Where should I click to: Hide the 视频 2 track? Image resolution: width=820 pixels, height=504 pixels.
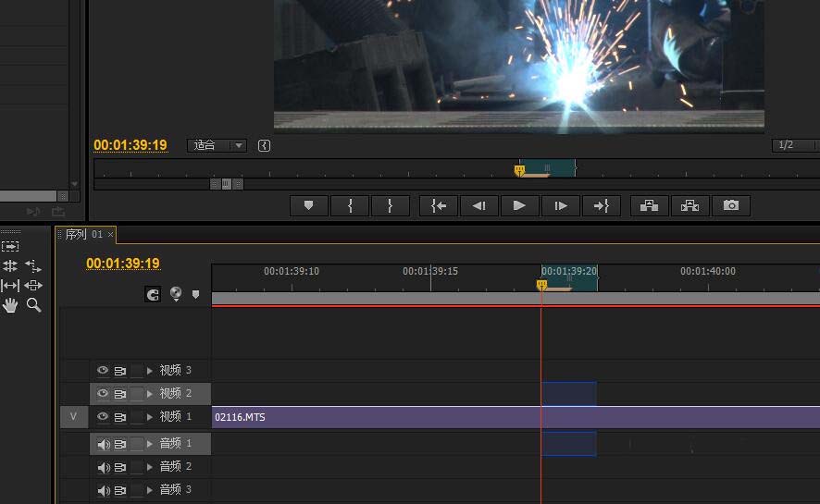(x=103, y=393)
